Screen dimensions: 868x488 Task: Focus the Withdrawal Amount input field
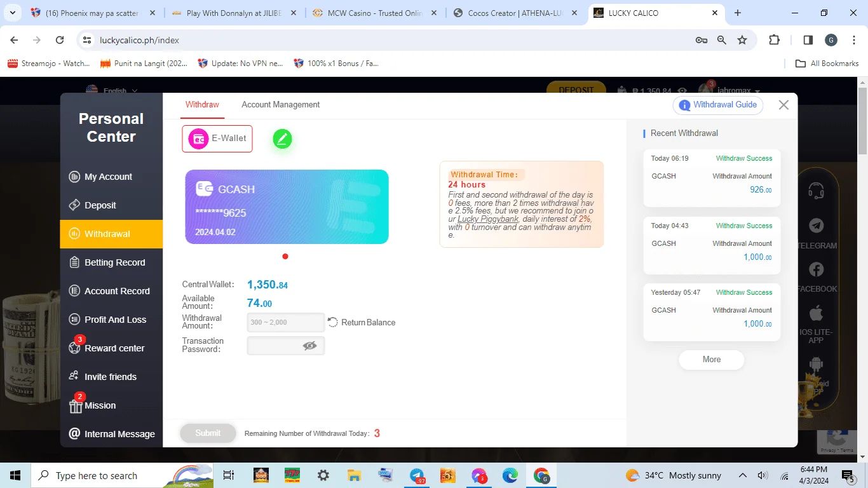click(286, 322)
